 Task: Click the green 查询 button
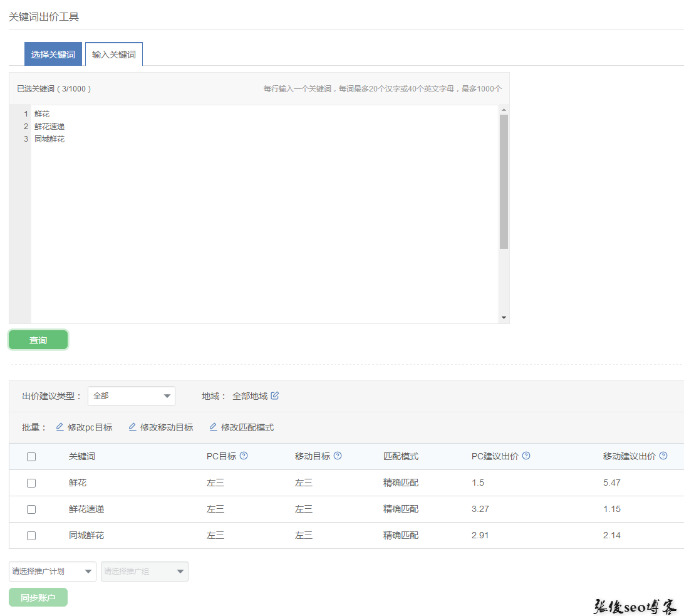(38, 340)
